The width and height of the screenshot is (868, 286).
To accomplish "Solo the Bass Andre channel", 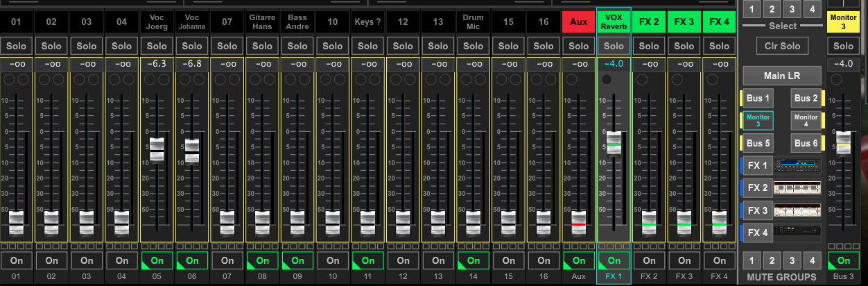I will pyautogui.click(x=297, y=46).
